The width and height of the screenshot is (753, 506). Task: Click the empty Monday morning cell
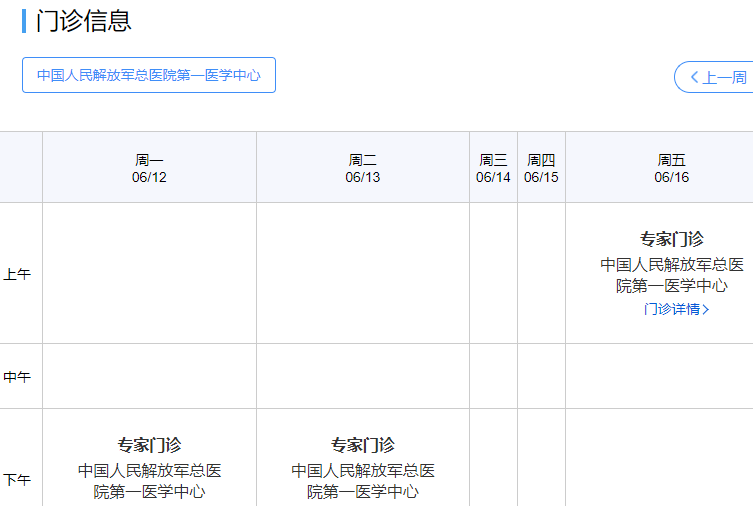(x=149, y=273)
